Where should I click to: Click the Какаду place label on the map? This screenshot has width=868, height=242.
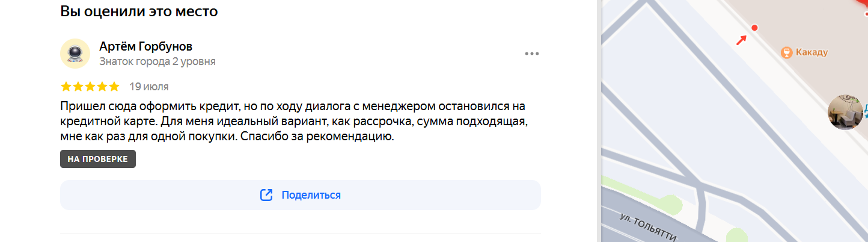[x=811, y=52]
